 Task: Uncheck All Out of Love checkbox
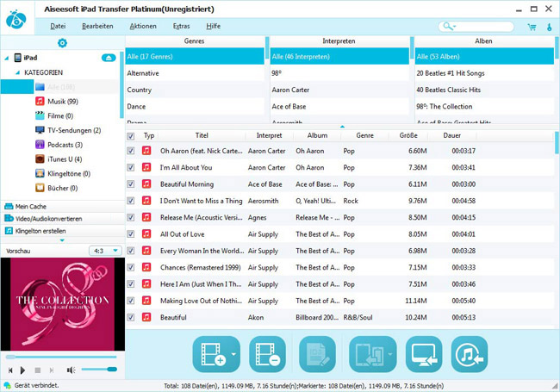(x=131, y=234)
